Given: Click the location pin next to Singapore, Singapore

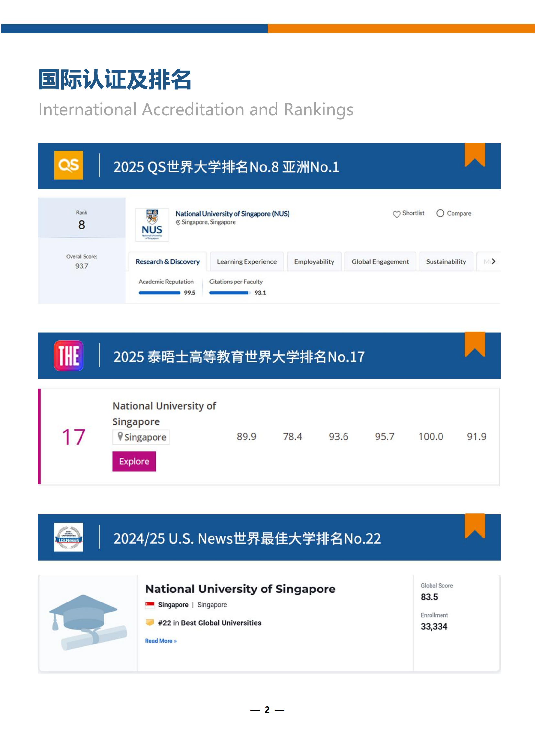Looking at the screenshot, I should click(x=178, y=223).
